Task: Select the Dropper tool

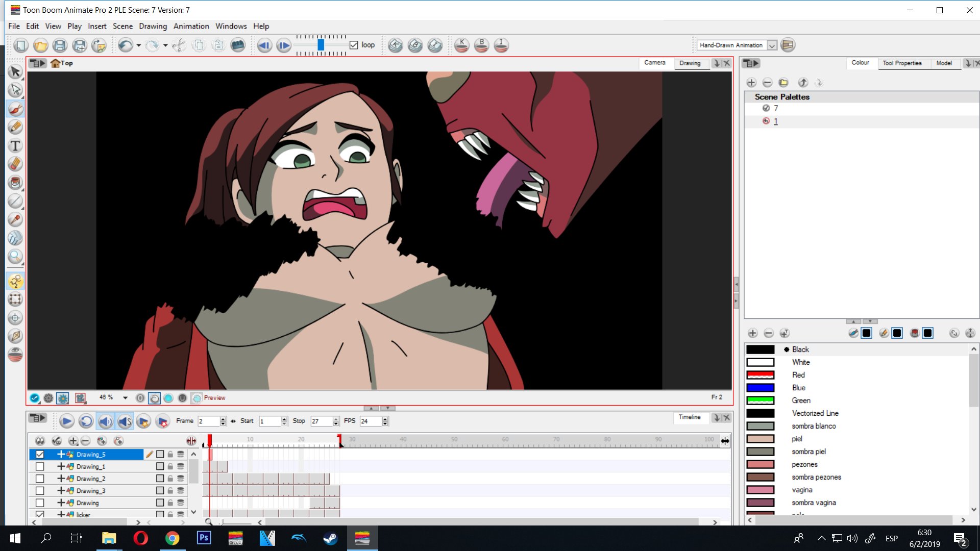Action: 15,219
